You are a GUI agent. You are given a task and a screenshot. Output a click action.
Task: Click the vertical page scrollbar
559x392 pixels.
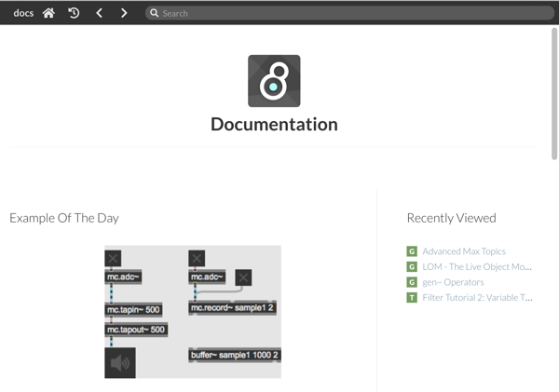(554, 93)
